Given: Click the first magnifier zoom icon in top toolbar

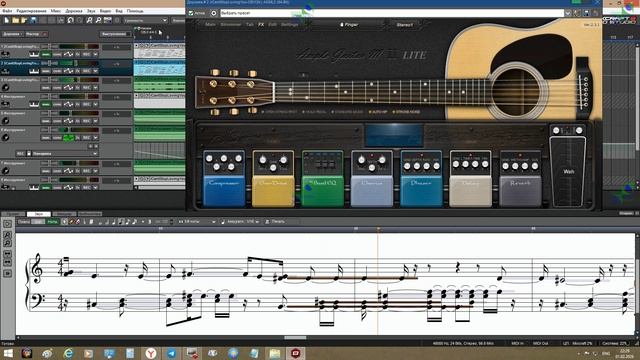Looking at the screenshot, I should [x=89, y=20].
